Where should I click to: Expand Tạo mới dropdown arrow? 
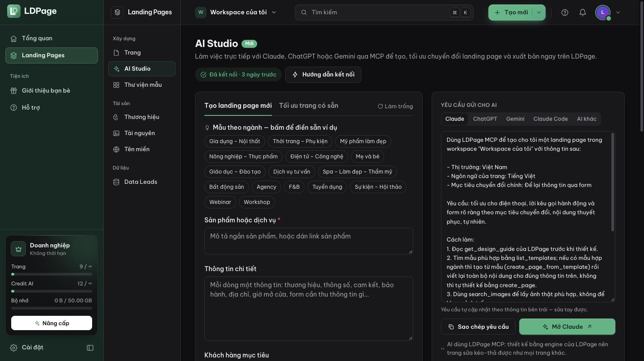(x=539, y=13)
